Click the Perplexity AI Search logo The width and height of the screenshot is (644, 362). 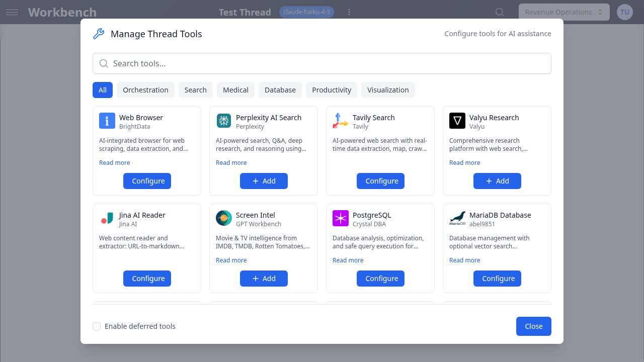pyautogui.click(x=224, y=121)
